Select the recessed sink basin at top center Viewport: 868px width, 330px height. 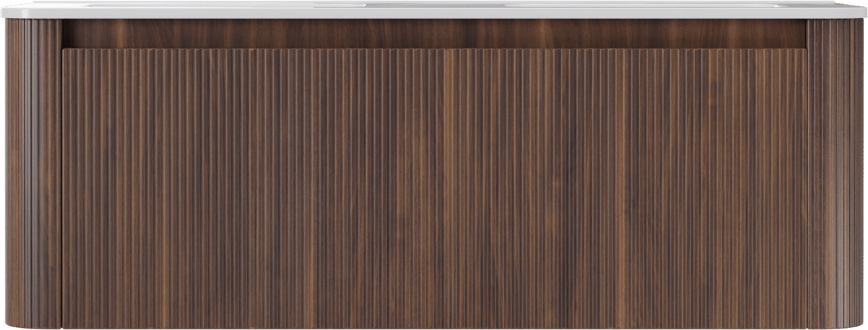(434, 5)
